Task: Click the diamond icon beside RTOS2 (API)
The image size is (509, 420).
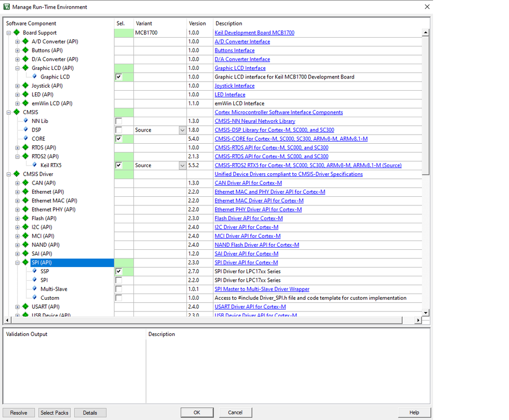Action: click(25, 156)
